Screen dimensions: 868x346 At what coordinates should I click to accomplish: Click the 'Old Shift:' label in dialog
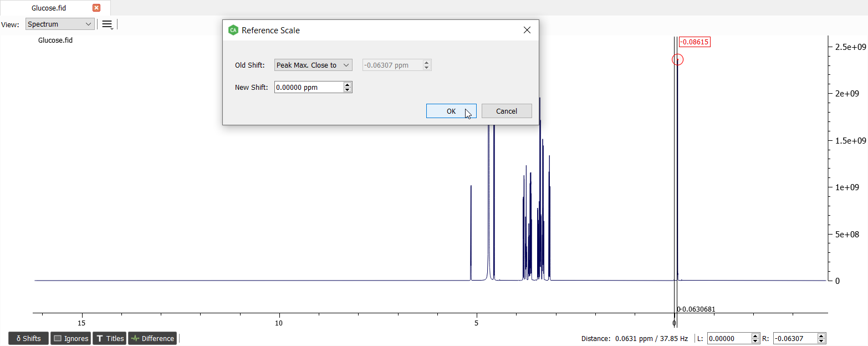click(249, 65)
